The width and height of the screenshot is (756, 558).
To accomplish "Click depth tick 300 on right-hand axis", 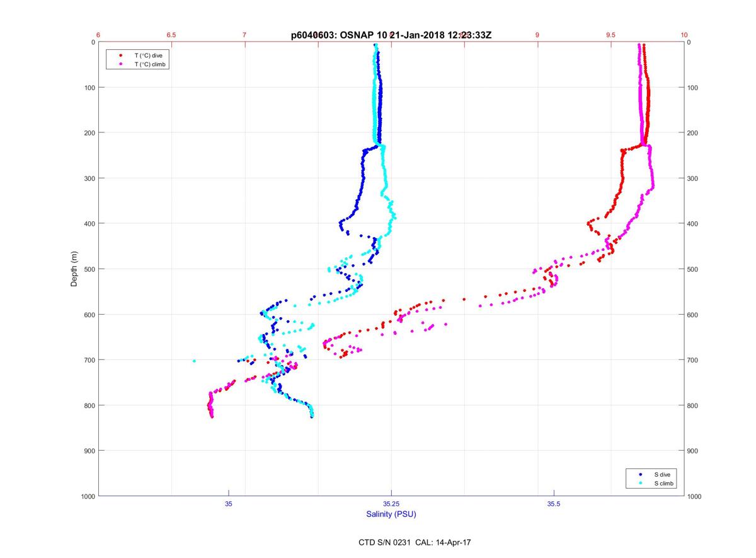I will (x=694, y=178).
